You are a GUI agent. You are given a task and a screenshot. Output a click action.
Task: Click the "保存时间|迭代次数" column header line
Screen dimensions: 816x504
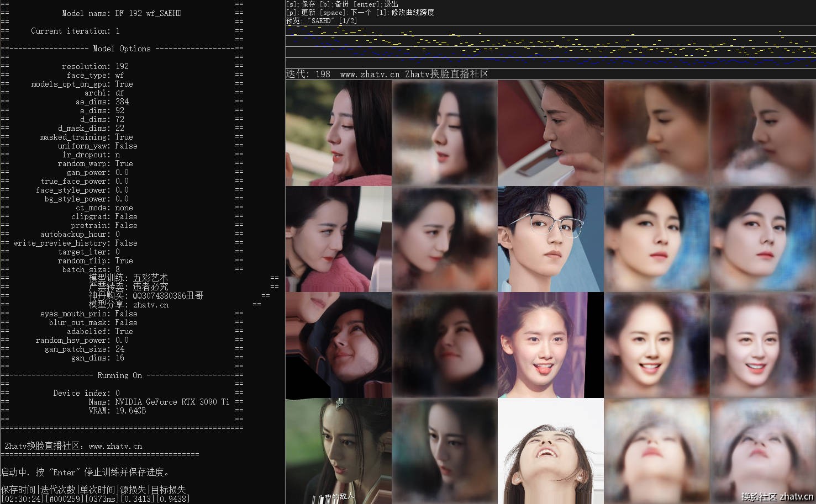93,490
